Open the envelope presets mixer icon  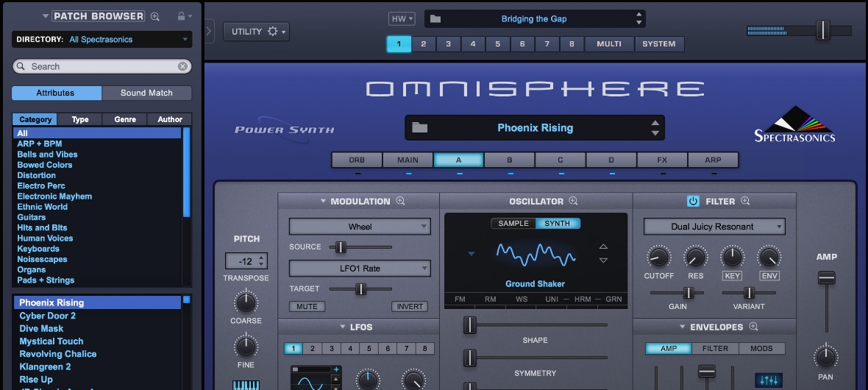pos(769,380)
